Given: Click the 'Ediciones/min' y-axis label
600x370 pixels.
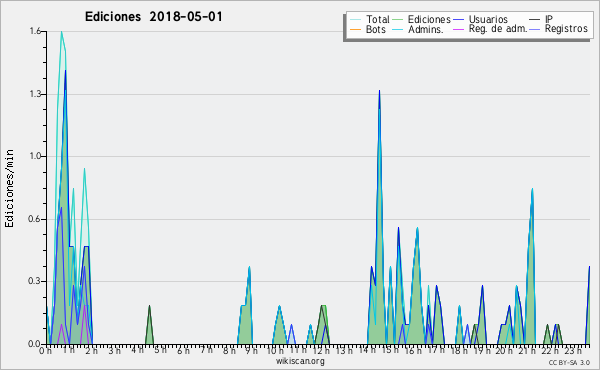Looking at the screenshot, I should (9, 188).
